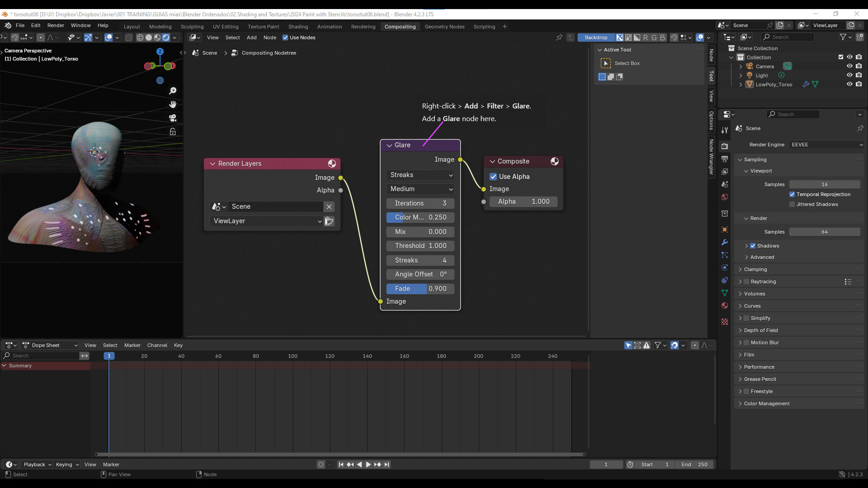Hide the Camera object in viewport

pos(849,66)
